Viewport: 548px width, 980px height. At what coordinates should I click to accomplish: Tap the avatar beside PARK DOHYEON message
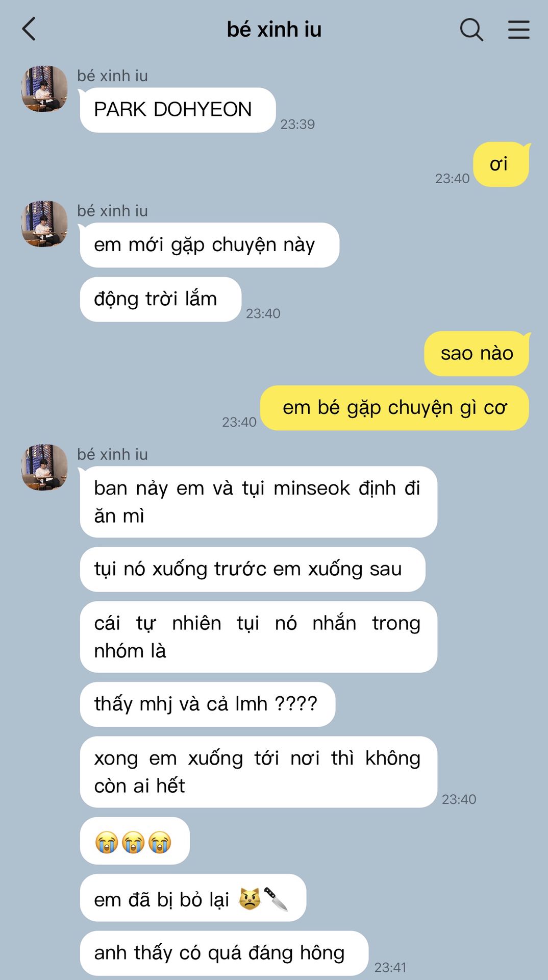tap(44, 89)
